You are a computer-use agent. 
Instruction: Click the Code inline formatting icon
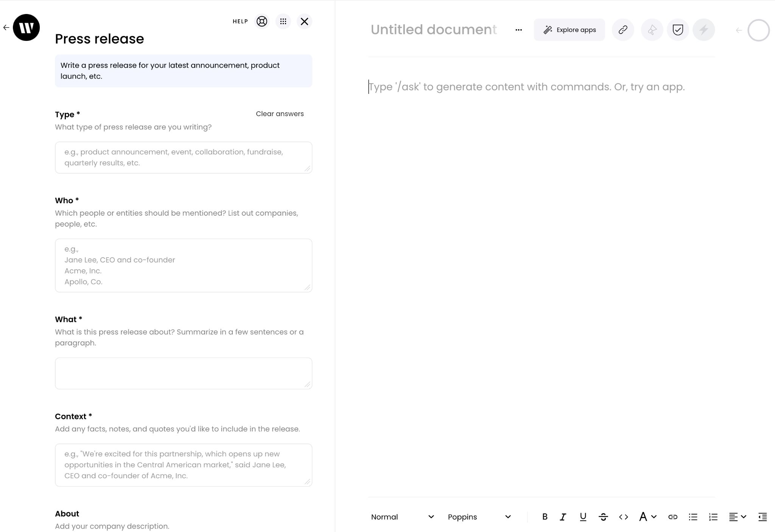tap(622, 517)
